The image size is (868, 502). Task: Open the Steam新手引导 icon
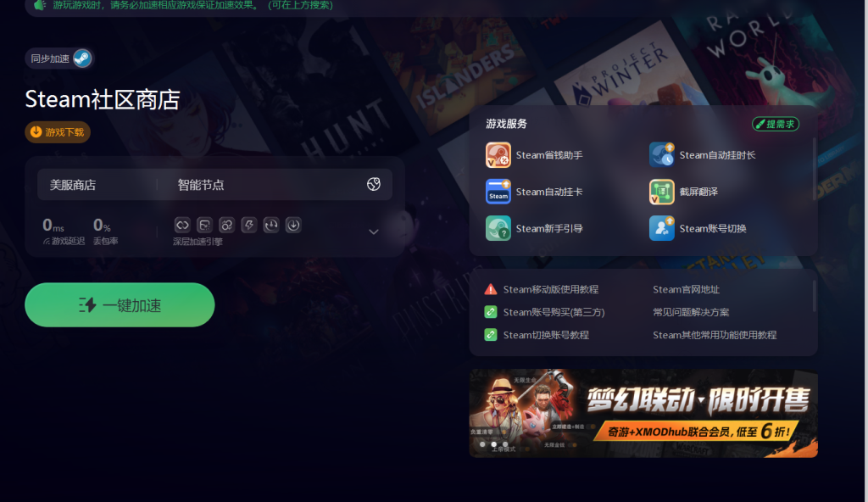coord(498,228)
